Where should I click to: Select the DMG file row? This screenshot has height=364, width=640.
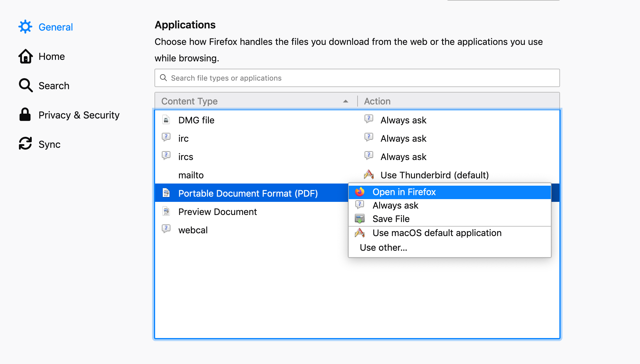(357, 120)
